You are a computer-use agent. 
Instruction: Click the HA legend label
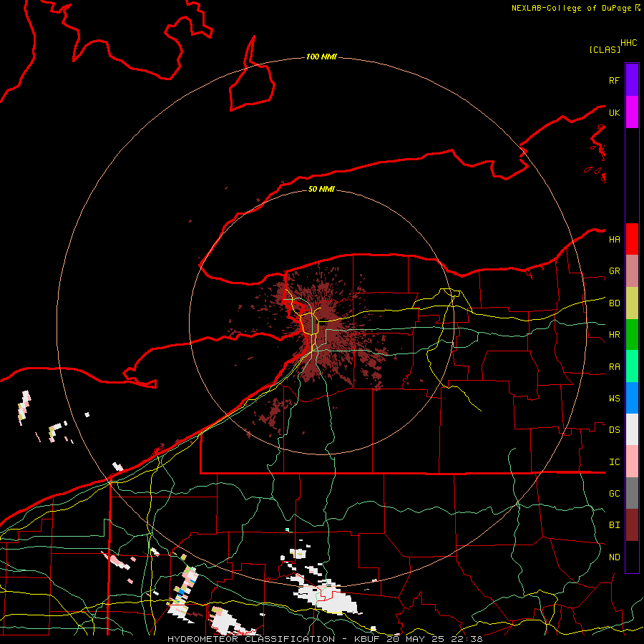pyautogui.click(x=614, y=240)
